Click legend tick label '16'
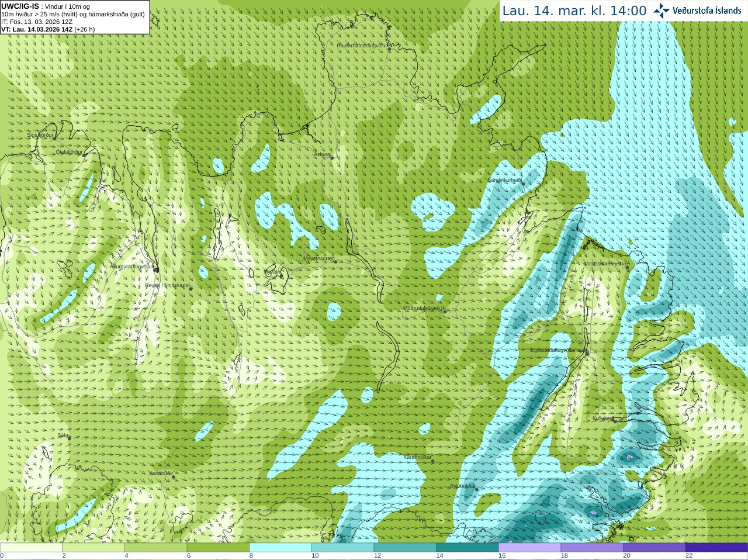Screen dimensions: 748x560 pyautogui.click(x=502, y=556)
